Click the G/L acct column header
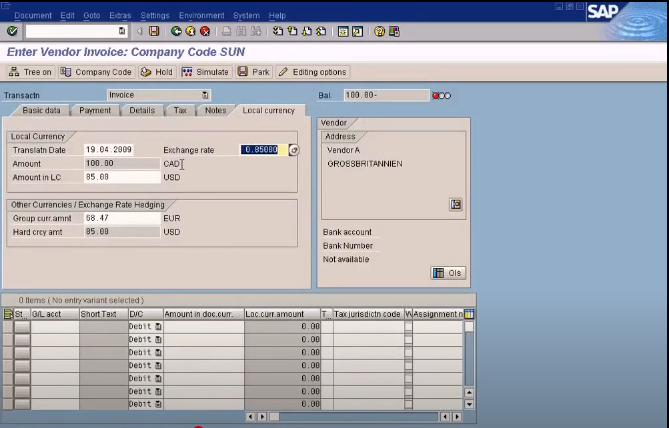Viewport: 669px width, 428px height. coord(55,314)
